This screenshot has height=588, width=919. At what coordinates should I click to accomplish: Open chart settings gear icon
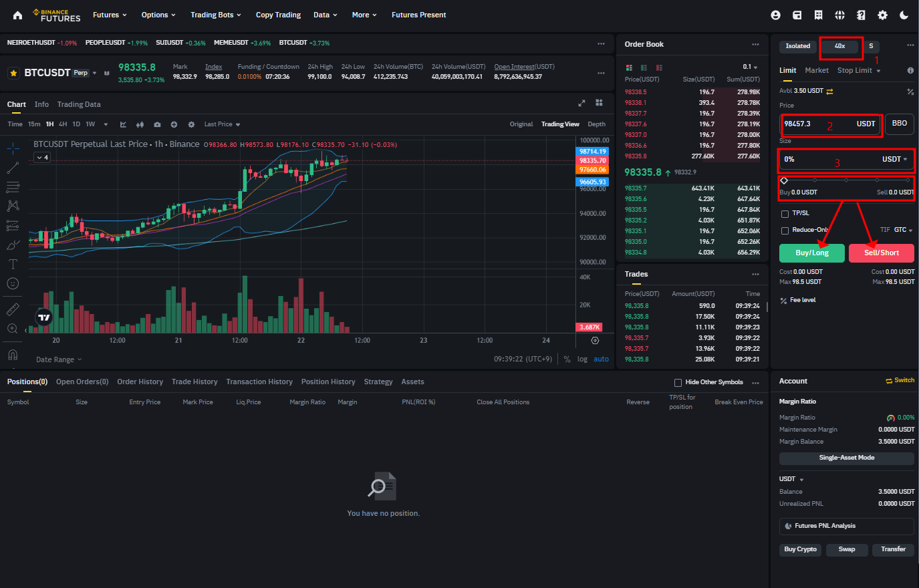[x=191, y=124]
